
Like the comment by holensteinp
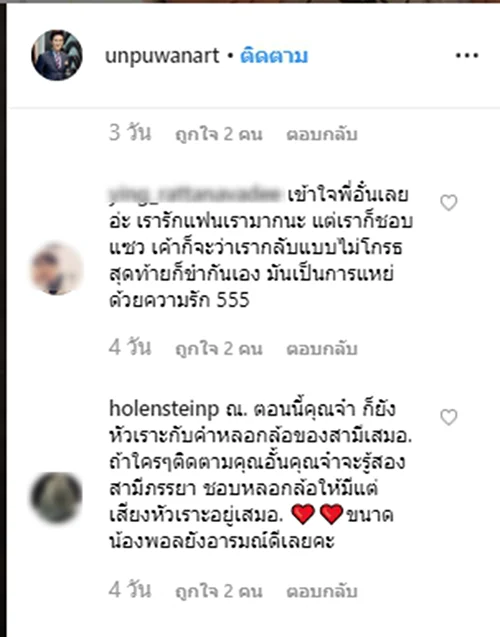pos(449,417)
